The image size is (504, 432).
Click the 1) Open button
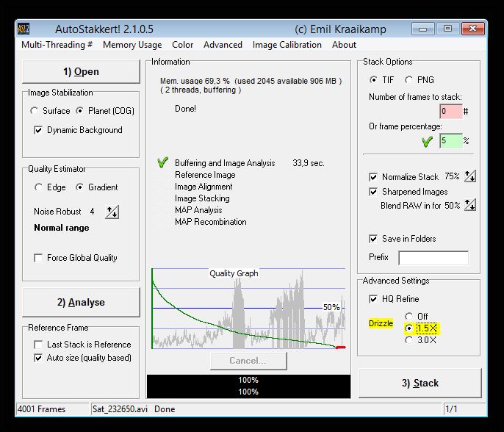coord(81,71)
